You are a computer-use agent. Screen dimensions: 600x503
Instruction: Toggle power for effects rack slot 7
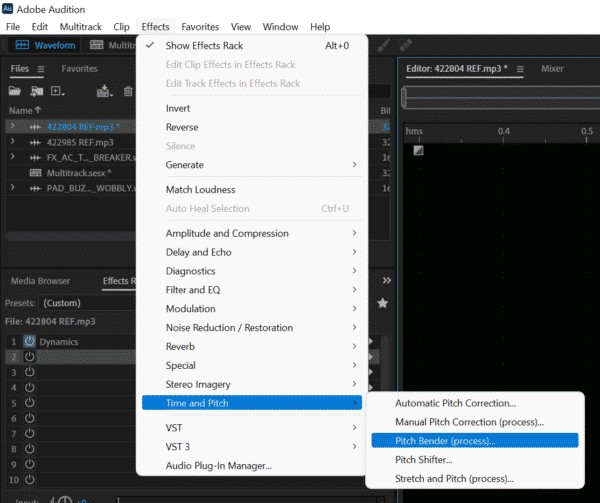(29, 433)
